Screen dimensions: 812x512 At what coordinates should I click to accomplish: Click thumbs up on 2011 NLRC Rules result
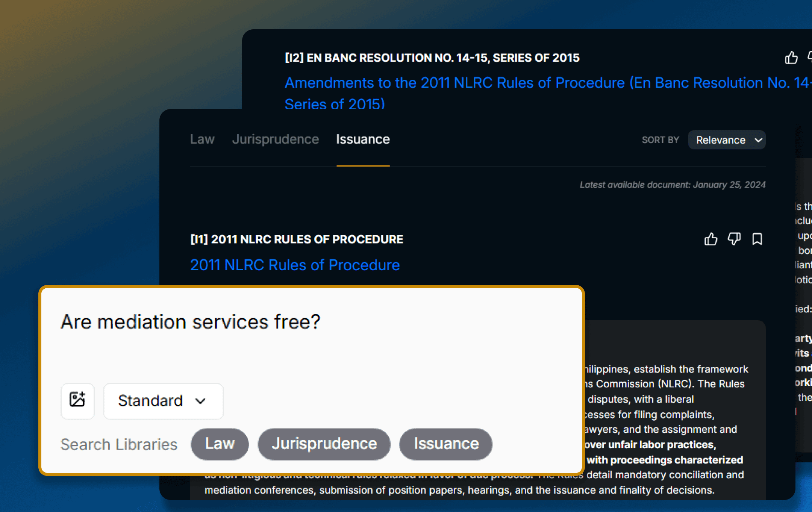pyautogui.click(x=710, y=239)
